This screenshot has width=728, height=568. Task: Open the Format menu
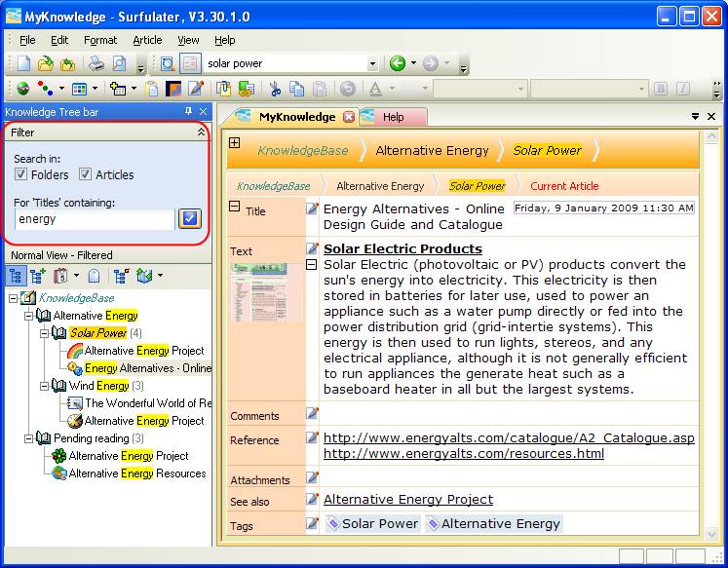click(x=100, y=40)
